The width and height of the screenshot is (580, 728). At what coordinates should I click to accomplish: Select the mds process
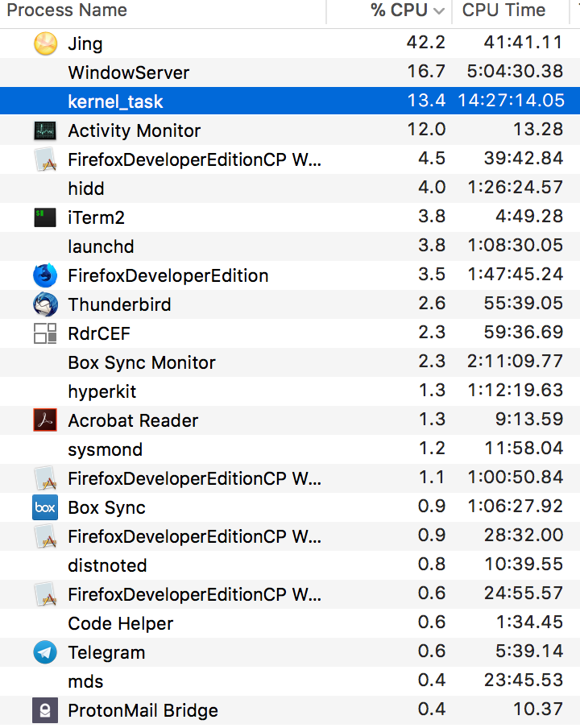85,681
